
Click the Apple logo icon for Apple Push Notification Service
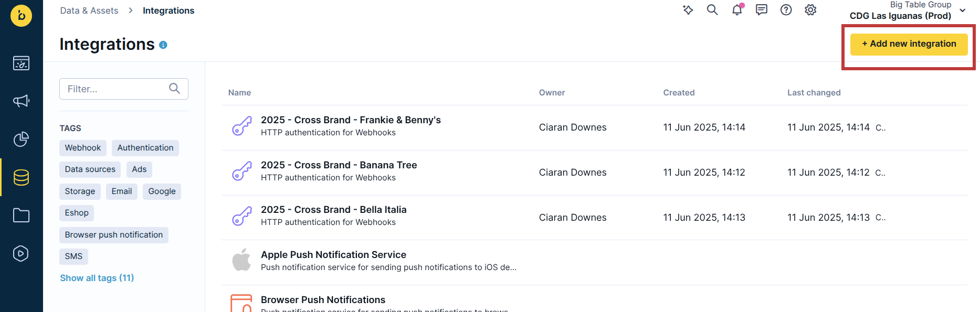click(x=241, y=260)
